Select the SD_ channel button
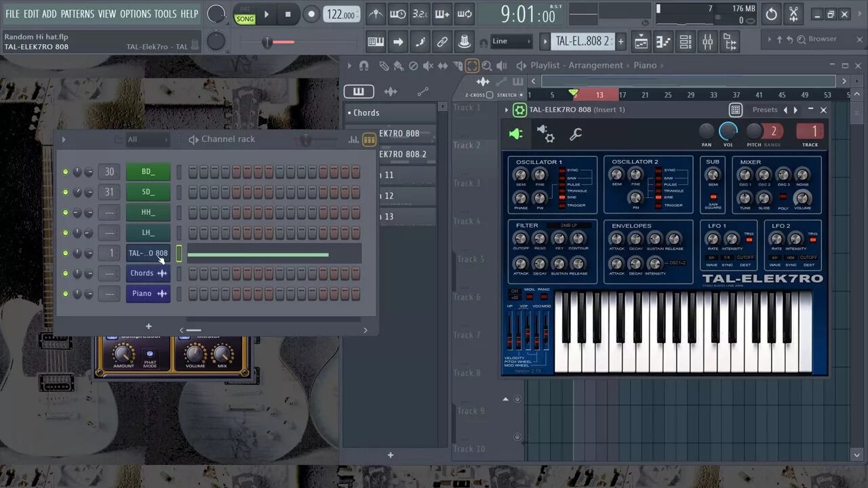This screenshot has height=488, width=868. click(148, 192)
